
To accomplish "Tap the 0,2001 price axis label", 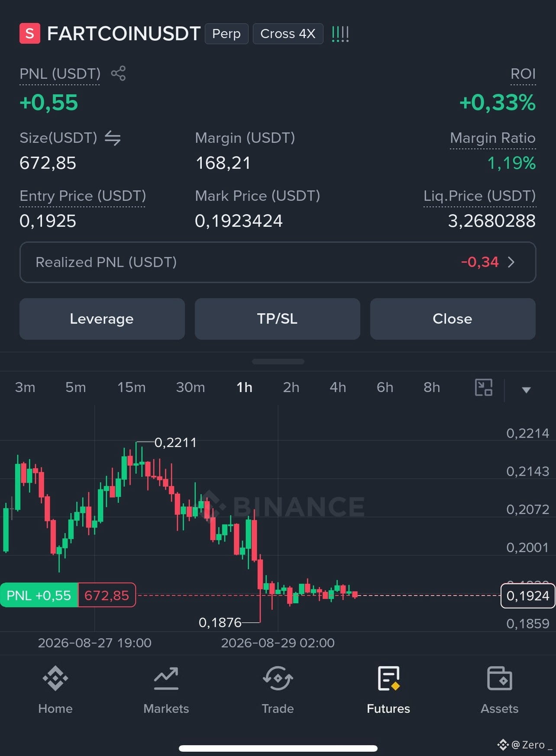I will [528, 547].
